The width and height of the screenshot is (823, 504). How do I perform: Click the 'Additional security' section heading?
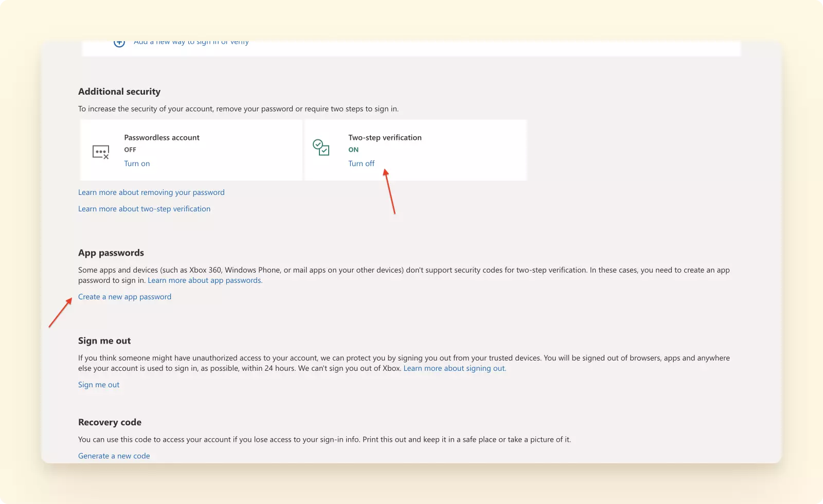click(119, 91)
